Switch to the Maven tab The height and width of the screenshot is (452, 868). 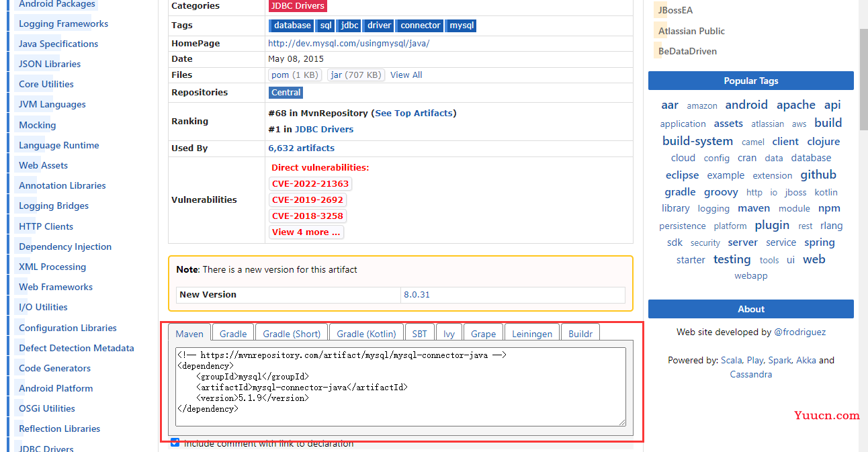(x=189, y=333)
